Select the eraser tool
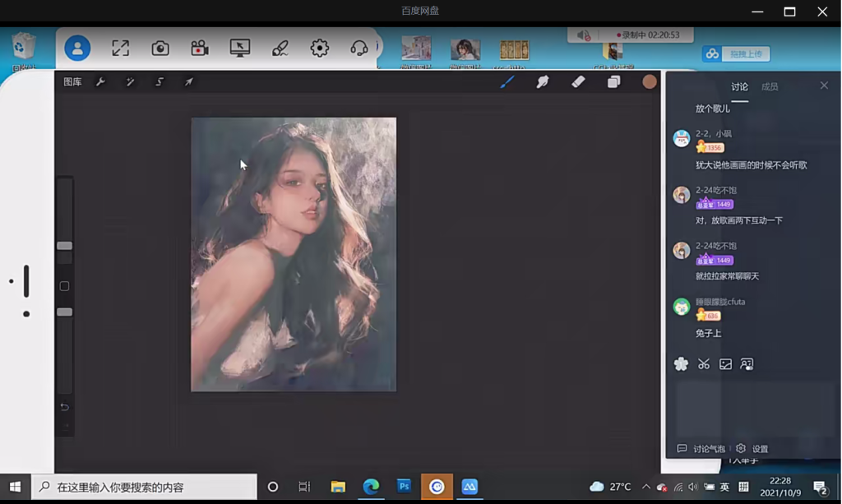Image resolution: width=842 pixels, height=504 pixels. tap(578, 81)
